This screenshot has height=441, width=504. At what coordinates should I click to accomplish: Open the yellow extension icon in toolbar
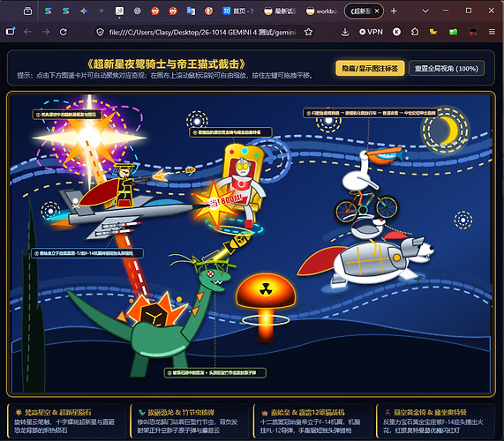click(x=433, y=32)
